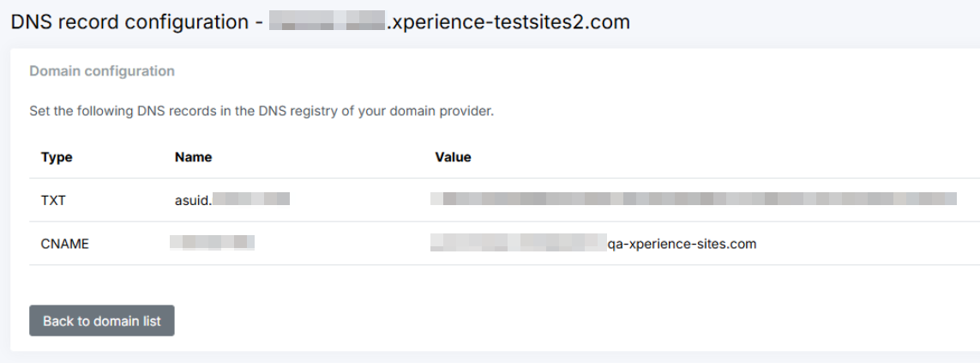Click the blurred subdomain in the page title
Viewport: 980px width, 363px height.
(326, 22)
